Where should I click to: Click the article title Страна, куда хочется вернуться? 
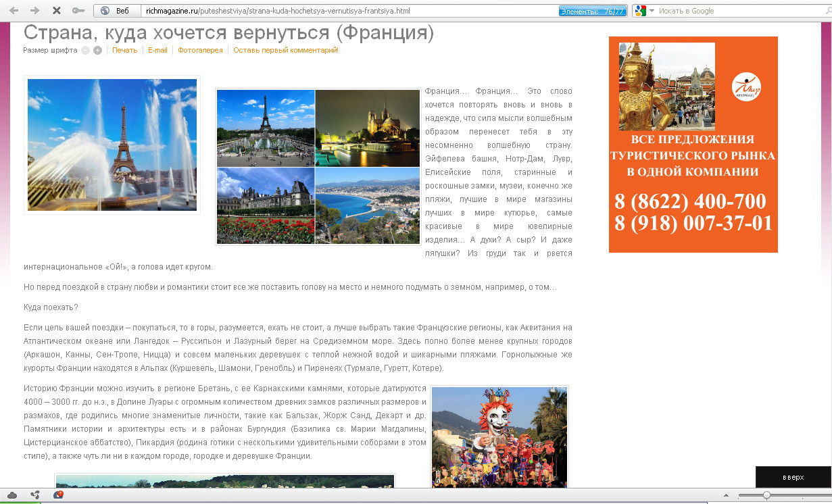coord(228,33)
